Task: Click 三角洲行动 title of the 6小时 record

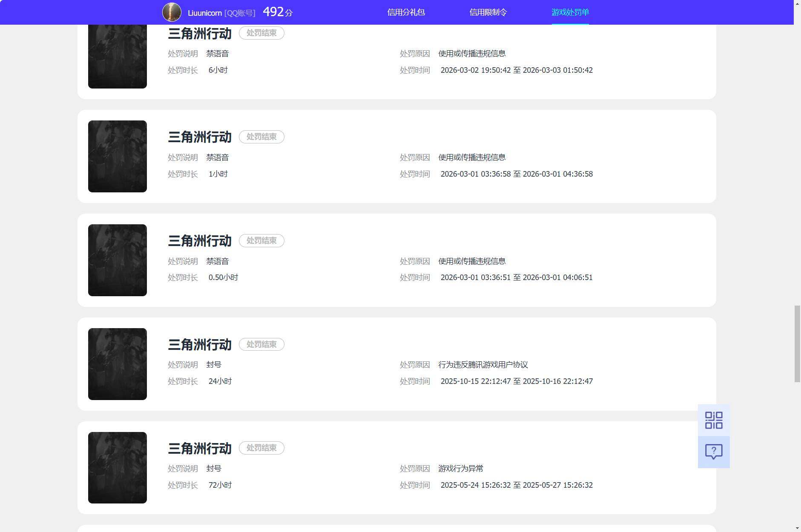Action: tap(200, 33)
